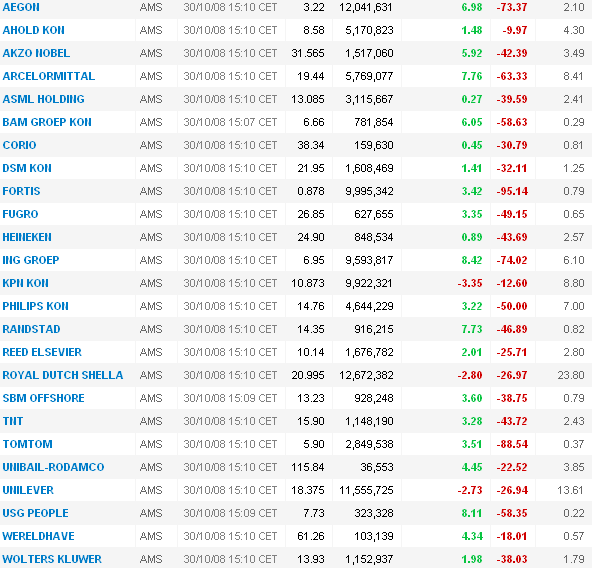This screenshot has width=592, height=568.
Task: Open the AHOLD KON stock link
Action: tap(34, 30)
